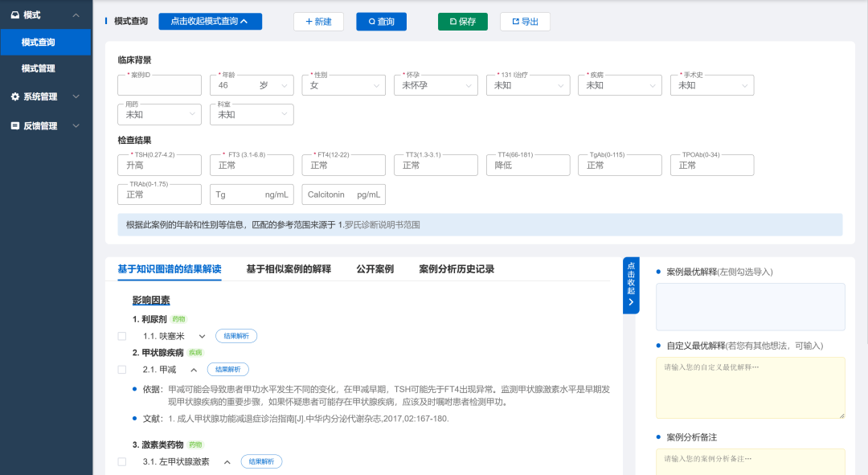868x475 pixels.
Task: Collapse the 左甲状腺激素 item chevron
Action: pyautogui.click(x=227, y=462)
